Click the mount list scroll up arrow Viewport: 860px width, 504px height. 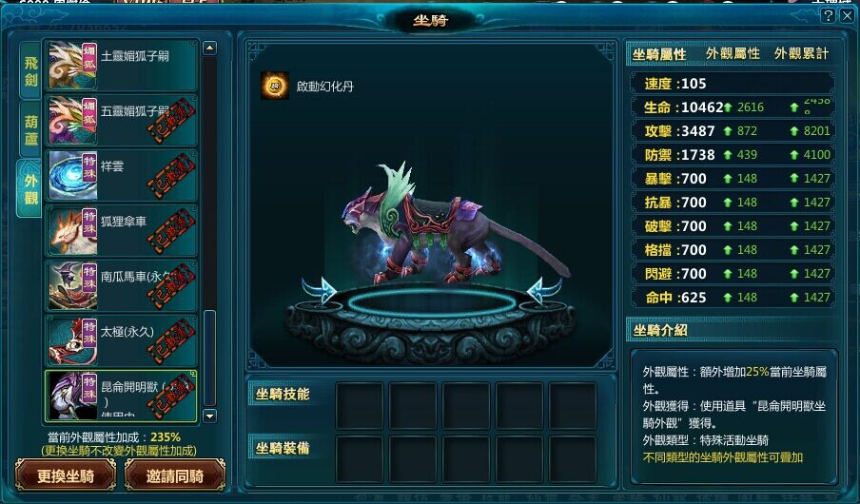209,48
